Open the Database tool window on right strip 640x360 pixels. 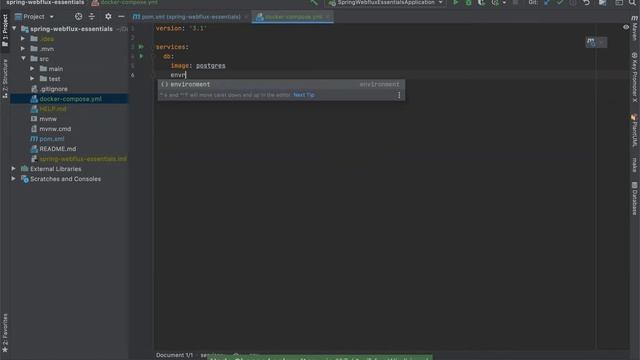click(635, 198)
